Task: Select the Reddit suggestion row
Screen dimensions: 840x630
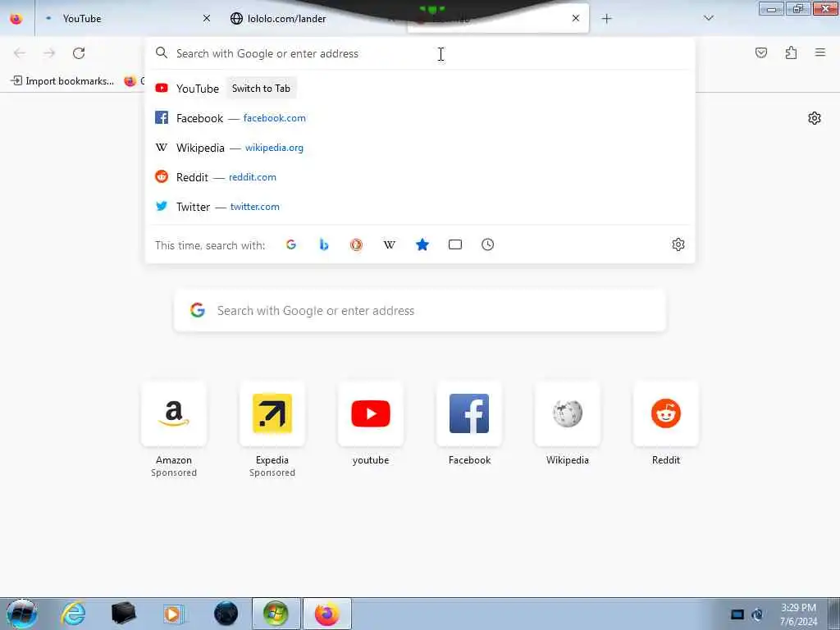Action: click(421, 177)
